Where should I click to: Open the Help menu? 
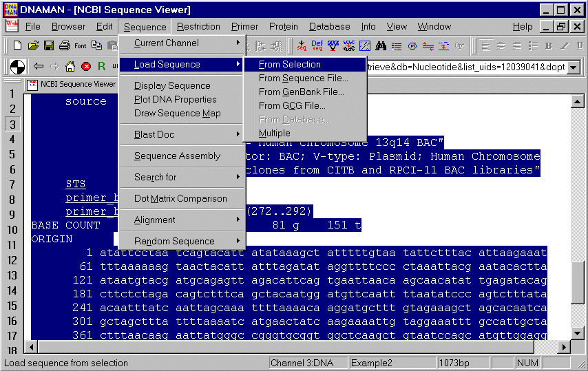coord(523,27)
